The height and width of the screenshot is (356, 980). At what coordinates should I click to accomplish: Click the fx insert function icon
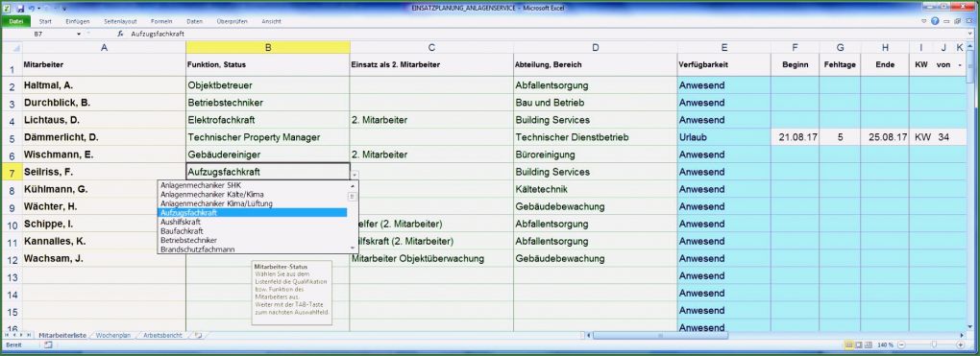point(121,34)
